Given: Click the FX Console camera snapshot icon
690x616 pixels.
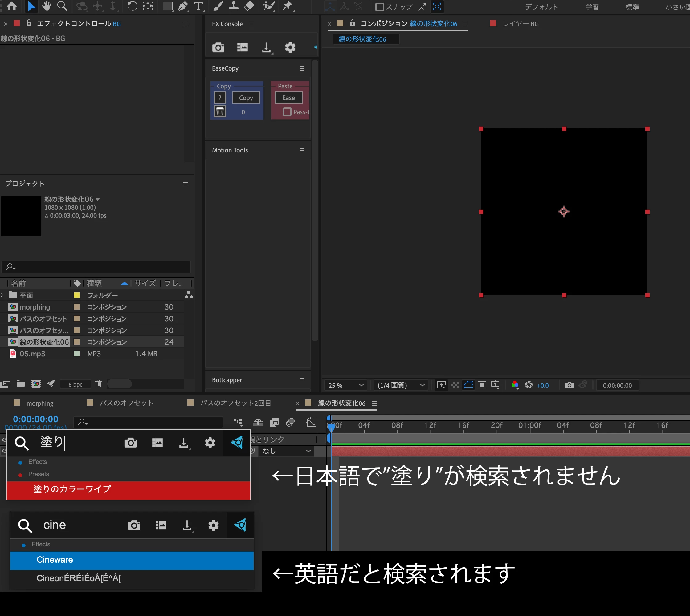Looking at the screenshot, I should (218, 47).
